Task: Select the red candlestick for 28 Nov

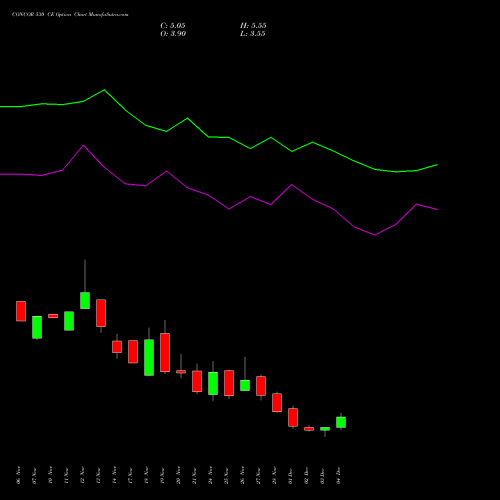Action: (277, 403)
